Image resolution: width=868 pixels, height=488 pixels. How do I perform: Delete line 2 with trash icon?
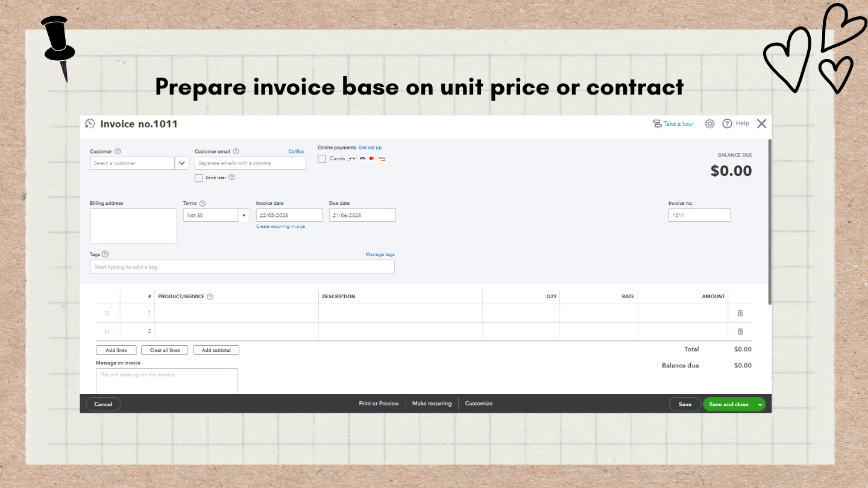point(740,331)
